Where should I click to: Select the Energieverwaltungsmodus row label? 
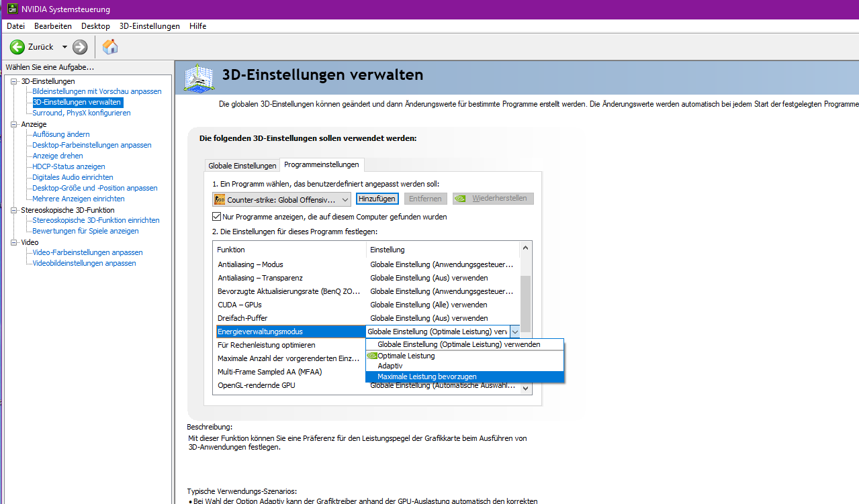point(290,332)
